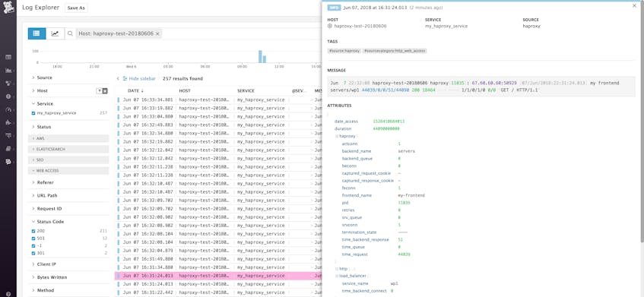Toggle the 503 status code checkbox
The image size is (644, 297).
tap(33, 239)
